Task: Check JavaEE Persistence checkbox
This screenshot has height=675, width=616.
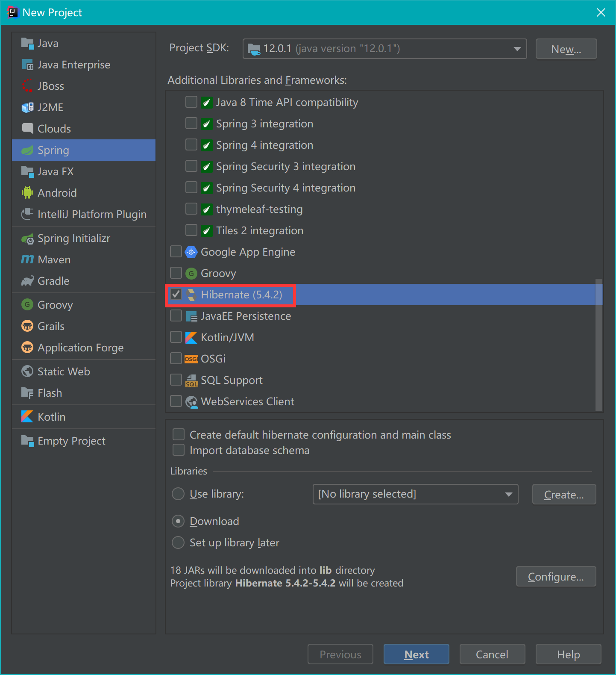Action: click(176, 315)
